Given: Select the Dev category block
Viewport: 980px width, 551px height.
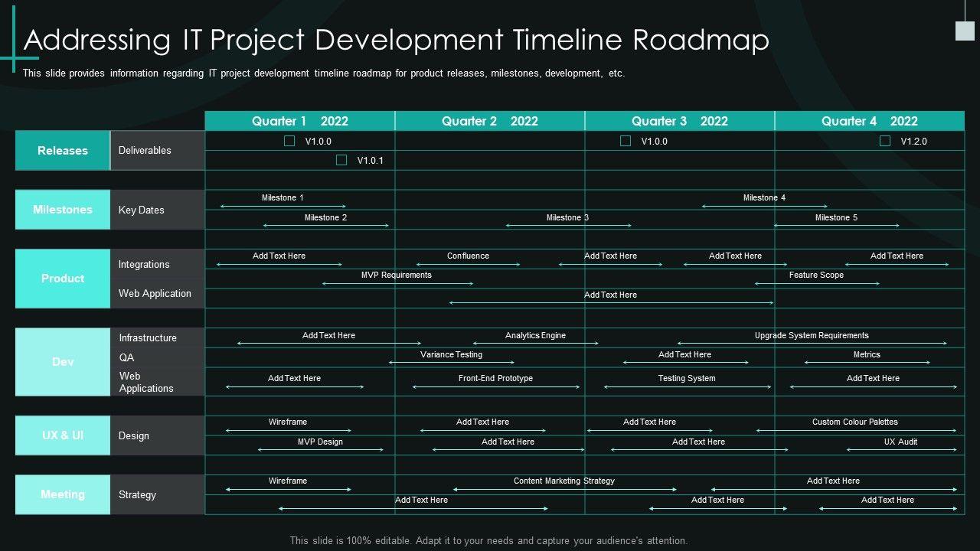Looking at the screenshot, I should (x=63, y=362).
